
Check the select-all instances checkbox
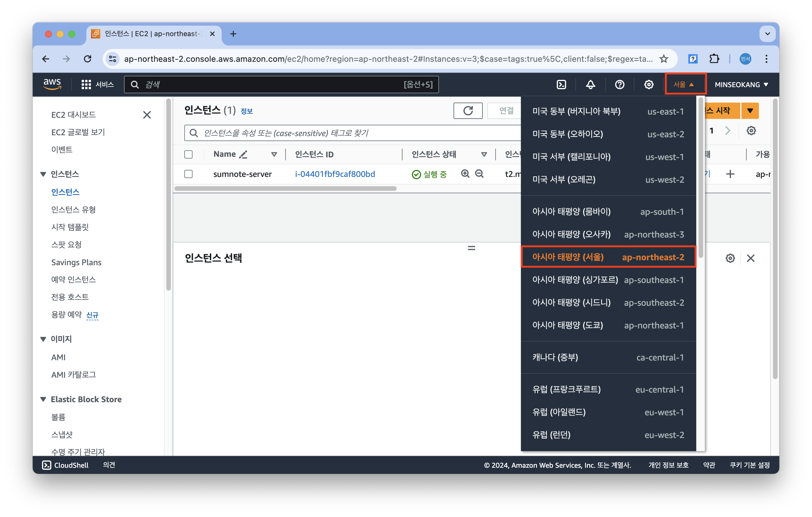pyautogui.click(x=188, y=154)
